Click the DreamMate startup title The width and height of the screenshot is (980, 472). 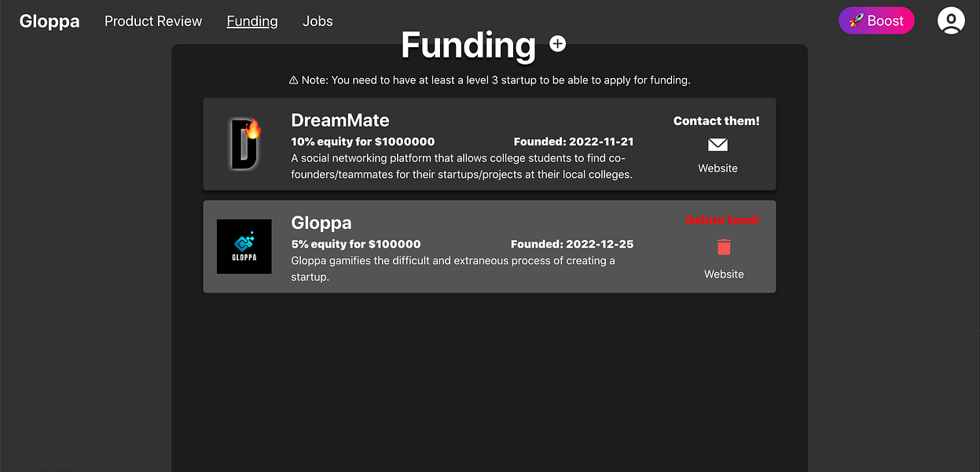[340, 120]
